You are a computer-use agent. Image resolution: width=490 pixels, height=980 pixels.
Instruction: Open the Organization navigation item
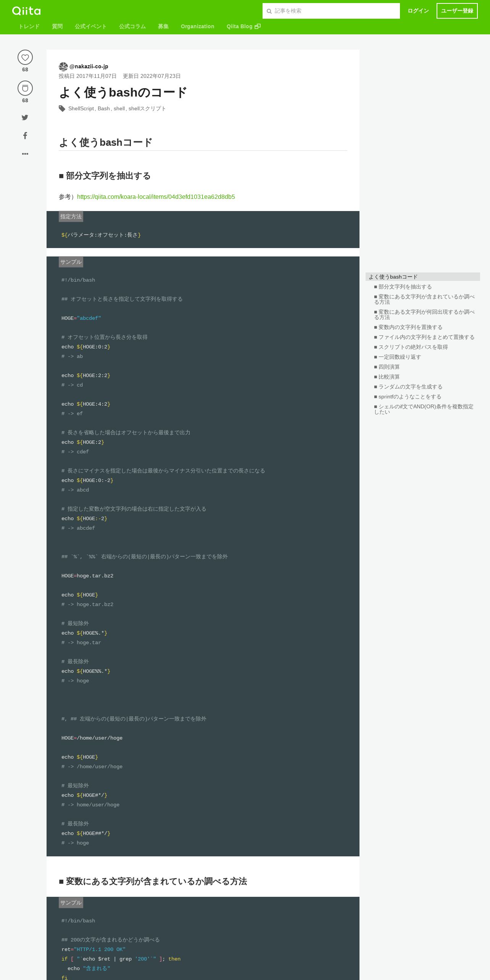coord(197,26)
